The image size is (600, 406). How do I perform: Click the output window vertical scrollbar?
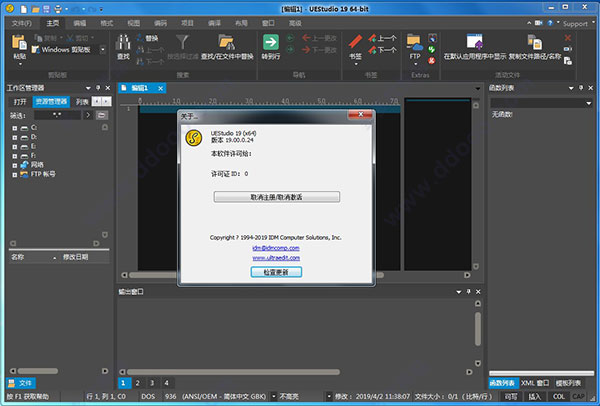(x=478, y=329)
